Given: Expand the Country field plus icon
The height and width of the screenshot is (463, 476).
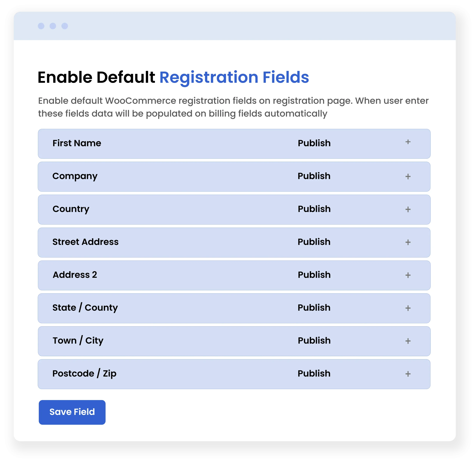Looking at the screenshot, I should pyautogui.click(x=408, y=209).
